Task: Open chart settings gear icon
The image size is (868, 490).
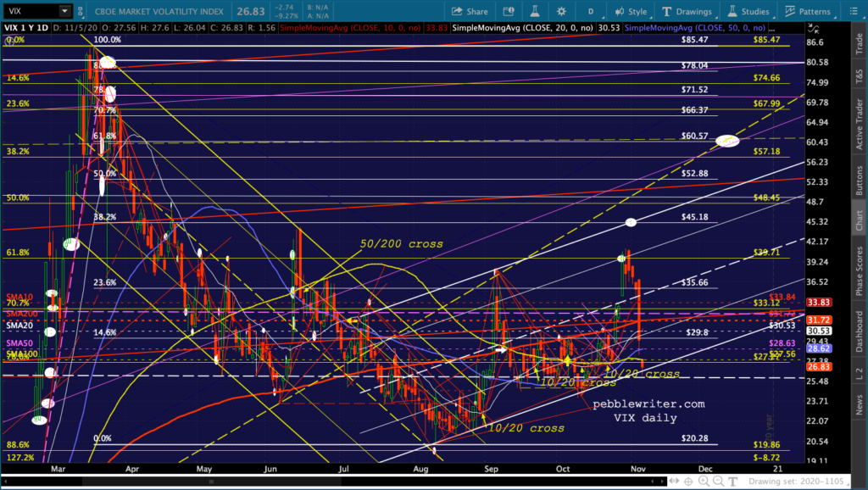Action: click(x=561, y=11)
